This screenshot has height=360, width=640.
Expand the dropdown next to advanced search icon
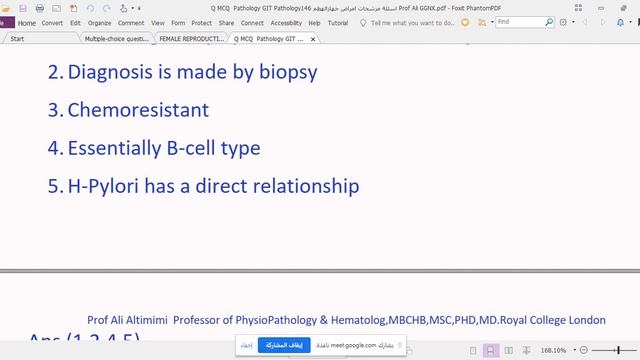[492, 22]
